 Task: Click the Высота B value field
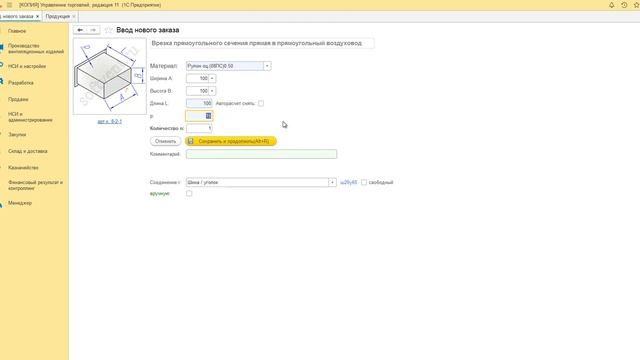coord(198,91)
